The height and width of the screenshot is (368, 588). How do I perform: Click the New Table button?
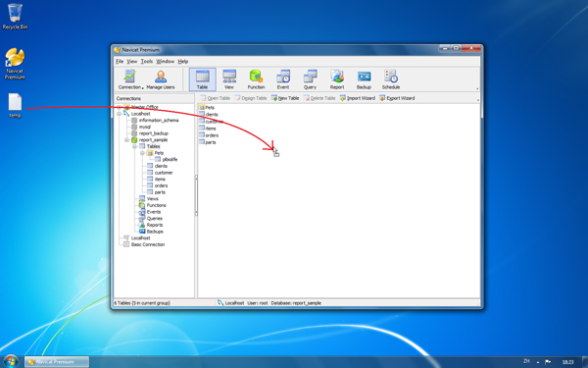[x=285, y=98]
